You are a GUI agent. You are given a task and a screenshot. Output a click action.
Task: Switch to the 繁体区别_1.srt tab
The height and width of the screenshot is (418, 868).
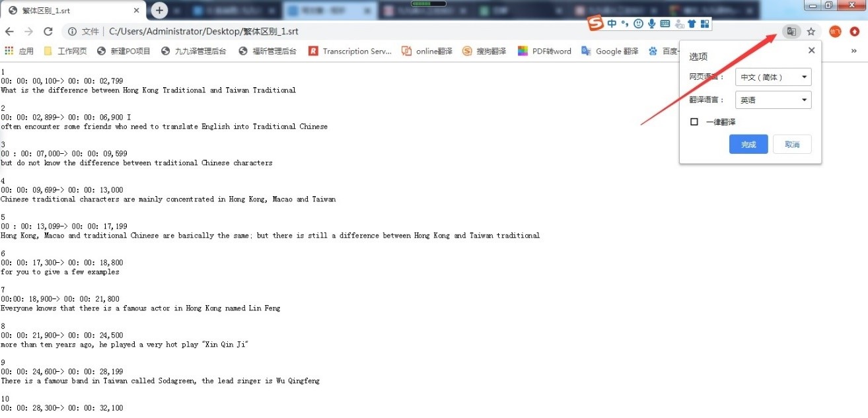[73, 11]
